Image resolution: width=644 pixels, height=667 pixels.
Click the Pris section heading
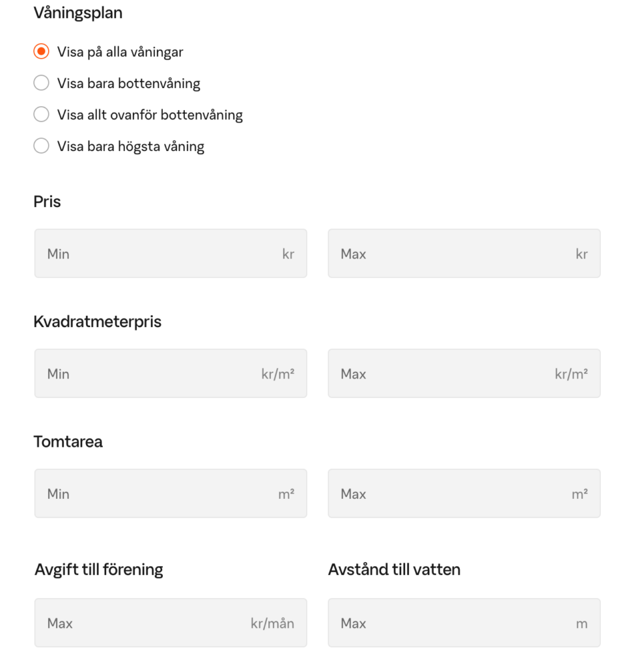coord(47,202)
